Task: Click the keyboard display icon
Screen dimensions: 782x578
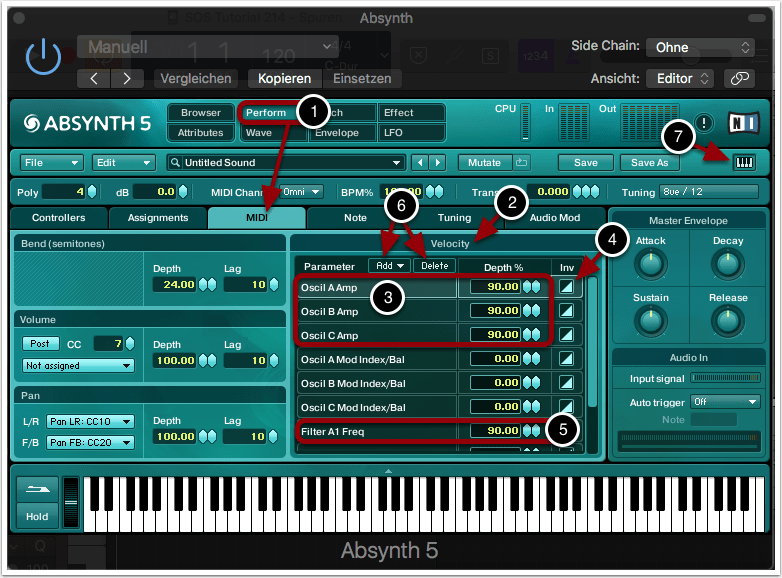Action: (744, 163)
